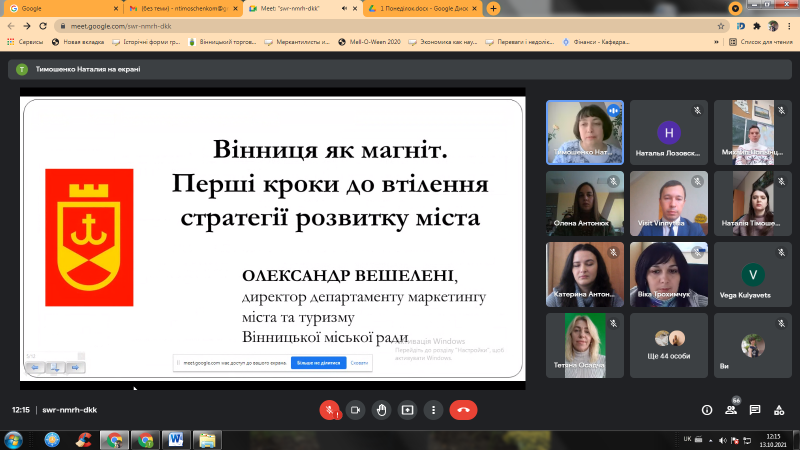Leave the call with red hang-up button
Screen dimensions: 800x450
pos(463,410)
